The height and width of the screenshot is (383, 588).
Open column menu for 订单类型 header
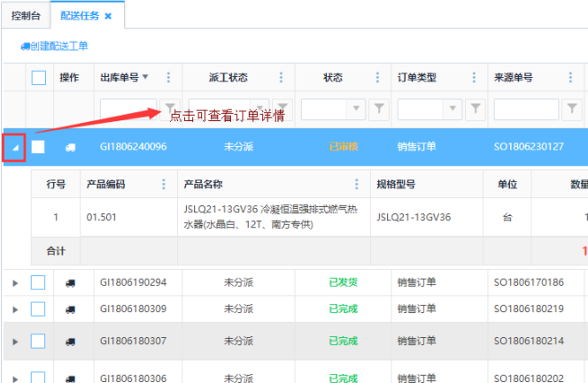(475, 78)
